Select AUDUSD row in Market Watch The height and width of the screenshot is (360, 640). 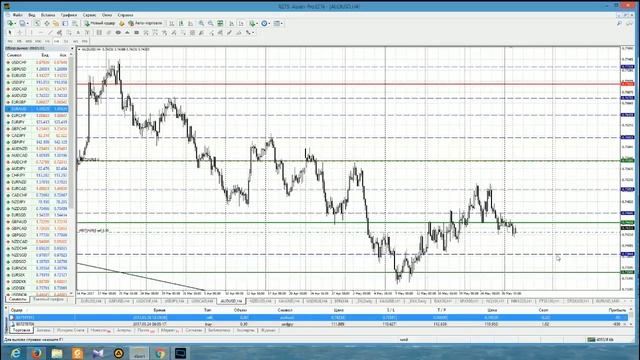pyautogui.click(x=37, y=96)
